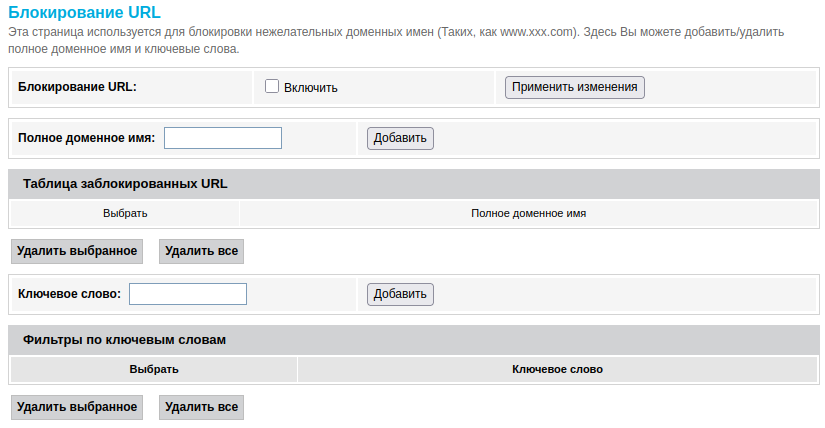Click "Удалить все" under the blocked URL table

click(201, 251)
